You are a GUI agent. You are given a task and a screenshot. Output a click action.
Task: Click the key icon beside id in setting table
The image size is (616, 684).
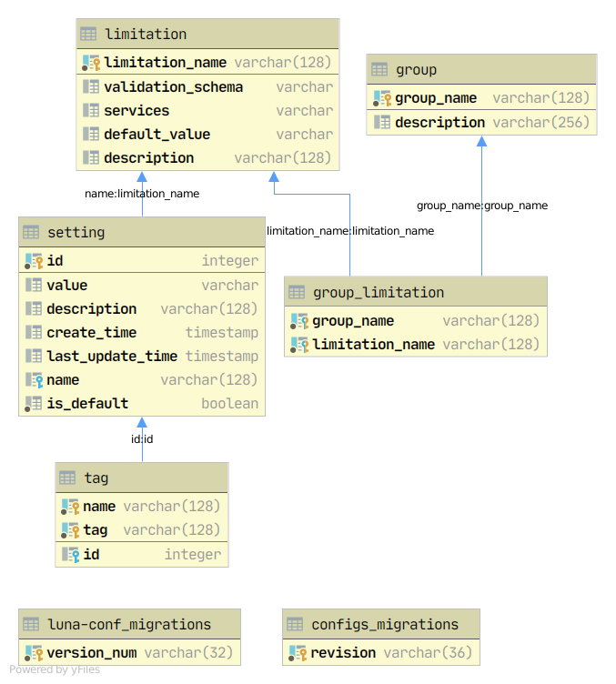click(33, 261)
